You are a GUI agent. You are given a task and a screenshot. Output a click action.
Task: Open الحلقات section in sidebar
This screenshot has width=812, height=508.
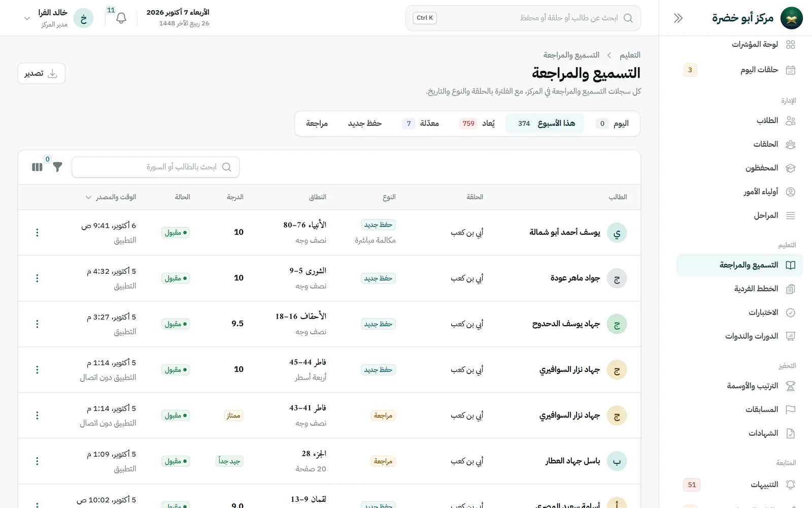[x=740, y=144]
